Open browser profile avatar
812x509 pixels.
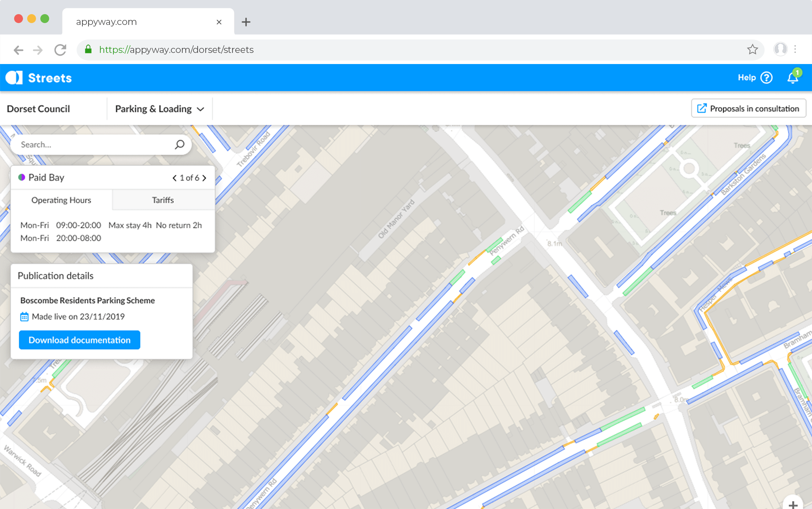tap(780, 49)
